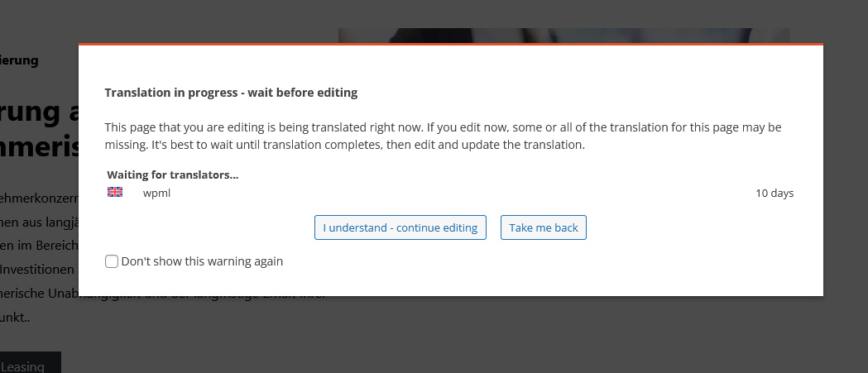This screenshot has height=373, width=868.
Task: Click the small 'ierung' label top left
Action: click(19, 60)
